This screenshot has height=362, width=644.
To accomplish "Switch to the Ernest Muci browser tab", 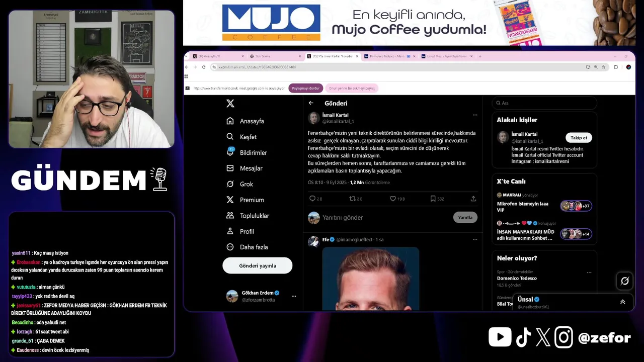I will click(x=447, y=56).
